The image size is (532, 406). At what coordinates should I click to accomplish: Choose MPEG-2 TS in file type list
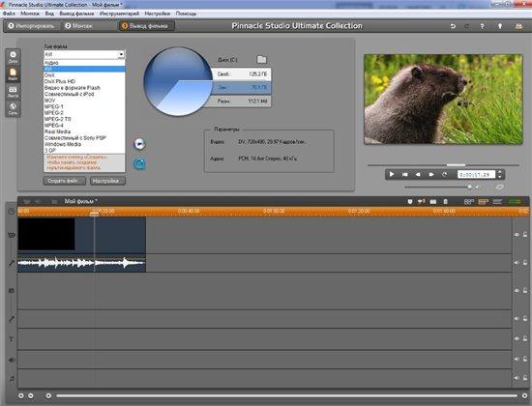[84, 119]
